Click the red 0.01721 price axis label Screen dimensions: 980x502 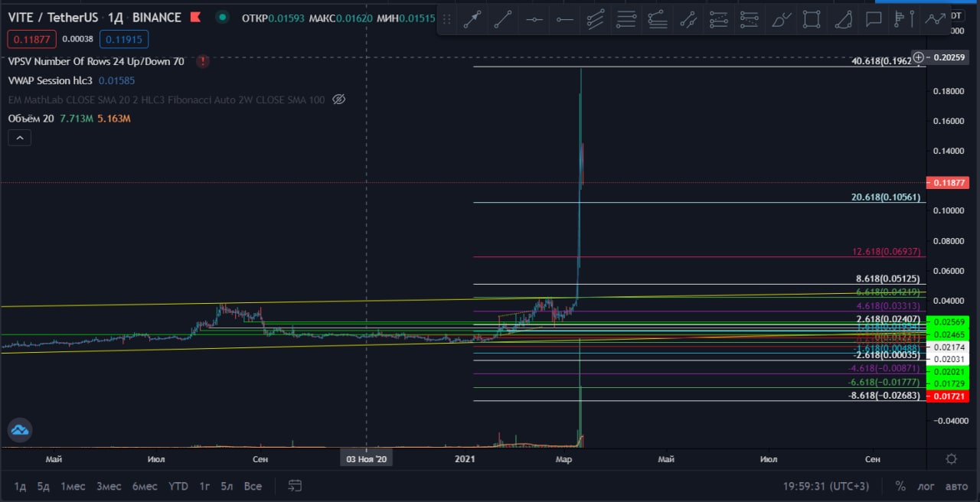(x=948, y=396)
